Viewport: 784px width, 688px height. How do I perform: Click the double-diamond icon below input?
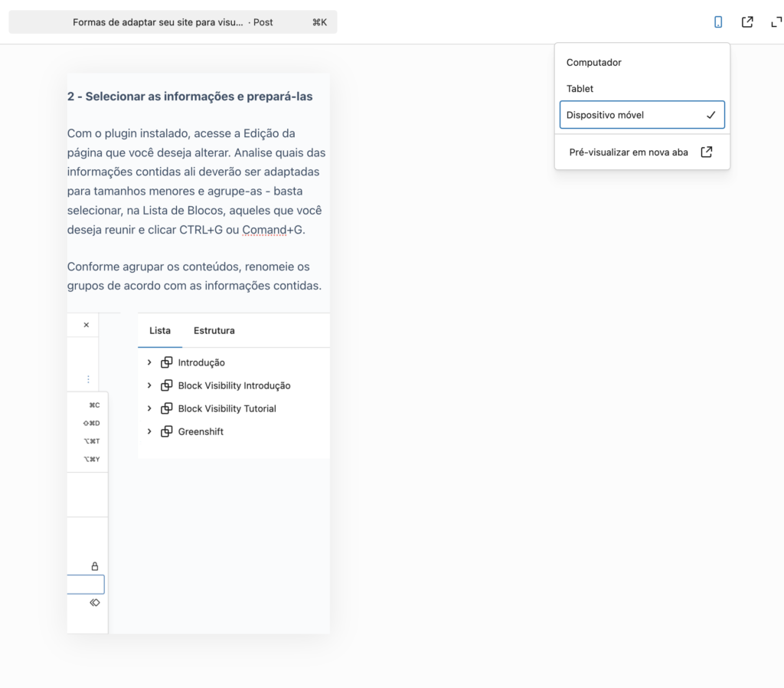94,602
